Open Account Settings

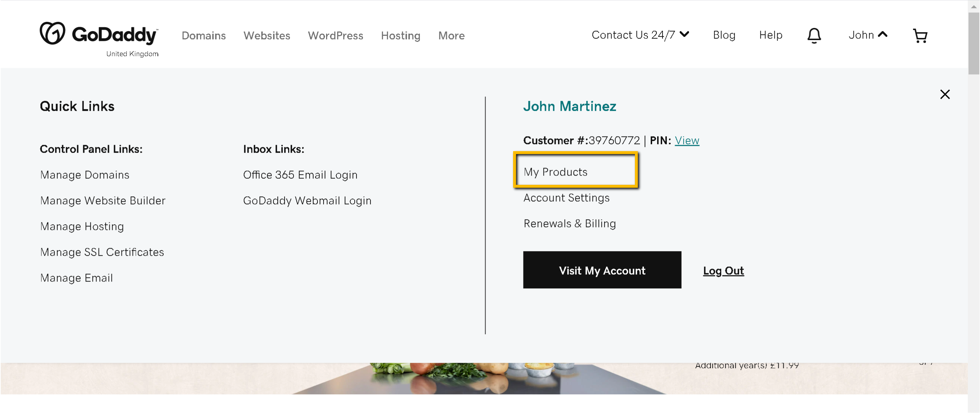(566, 198)
